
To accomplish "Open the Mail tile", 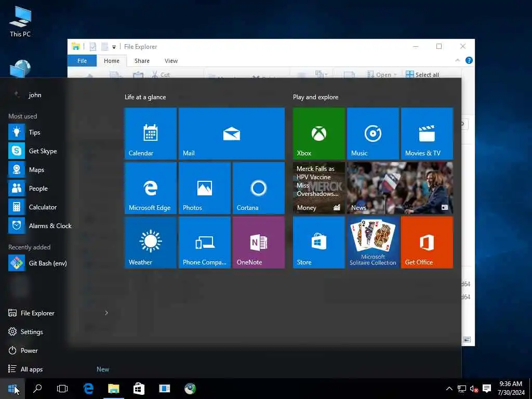I will click(x=231, y=134).
